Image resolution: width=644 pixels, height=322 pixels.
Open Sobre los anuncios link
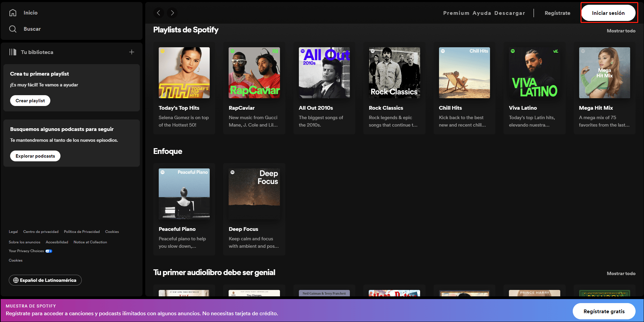pos(24,242)
